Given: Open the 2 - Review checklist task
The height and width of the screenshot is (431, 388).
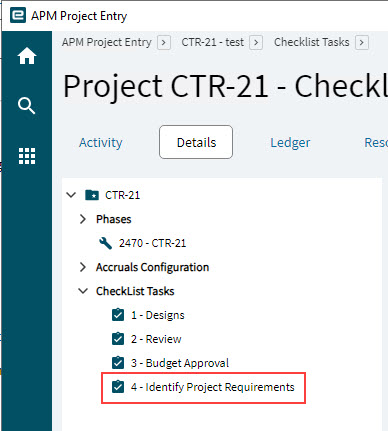Looking at the screenshot, I should pyautogui.click(x=156, y=339).
